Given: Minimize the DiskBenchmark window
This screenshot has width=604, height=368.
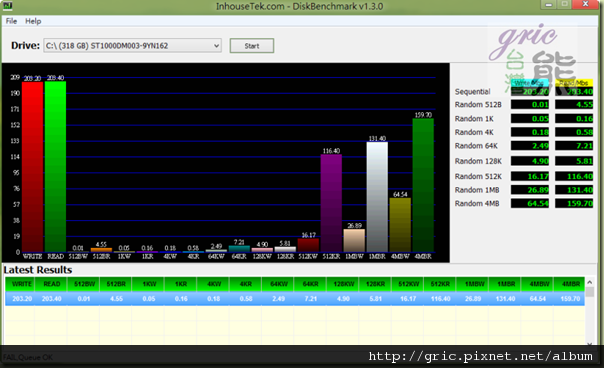Looking at the screenshot, I should [549, 5].
